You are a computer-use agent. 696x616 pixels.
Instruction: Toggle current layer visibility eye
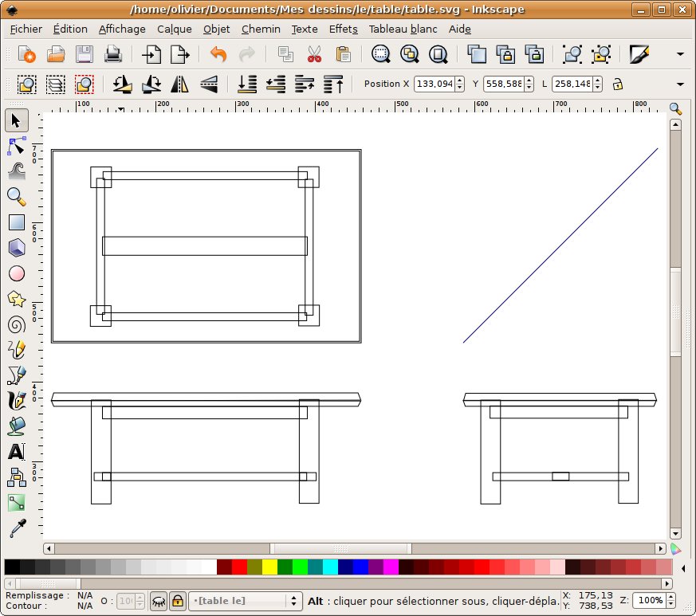159,601
